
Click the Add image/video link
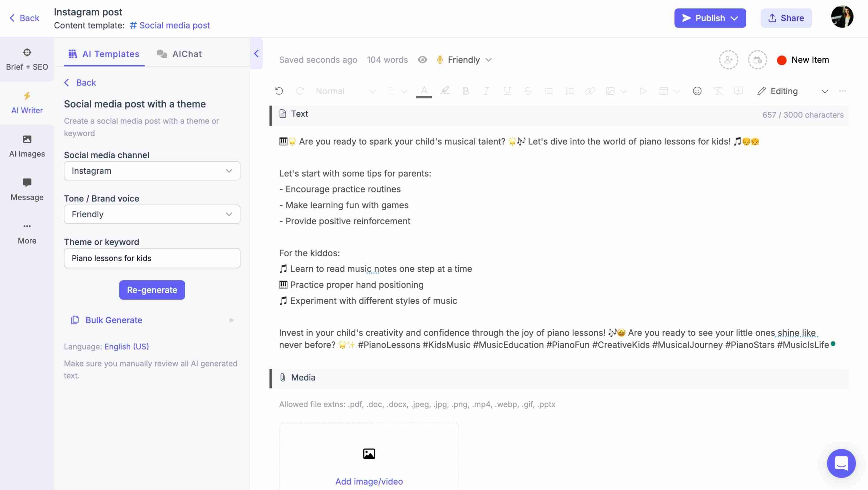coord(369,481)
